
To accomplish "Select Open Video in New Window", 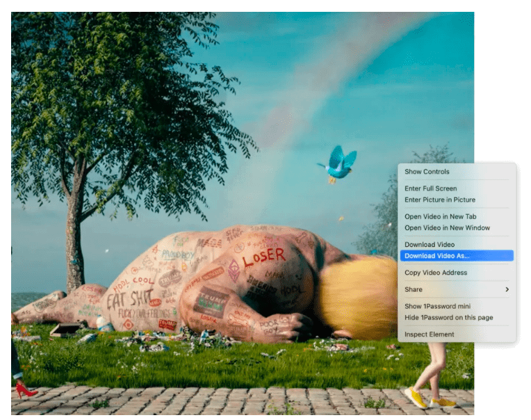I will (447, 227).
